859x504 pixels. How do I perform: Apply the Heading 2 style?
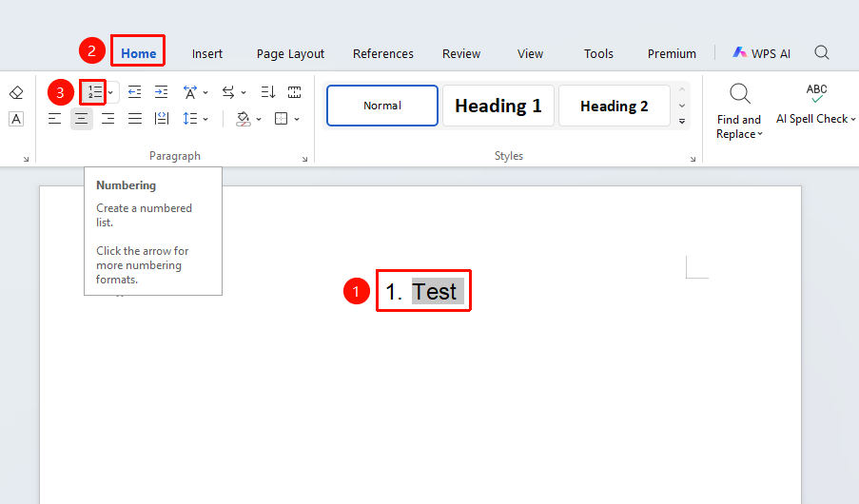[615, 106]
